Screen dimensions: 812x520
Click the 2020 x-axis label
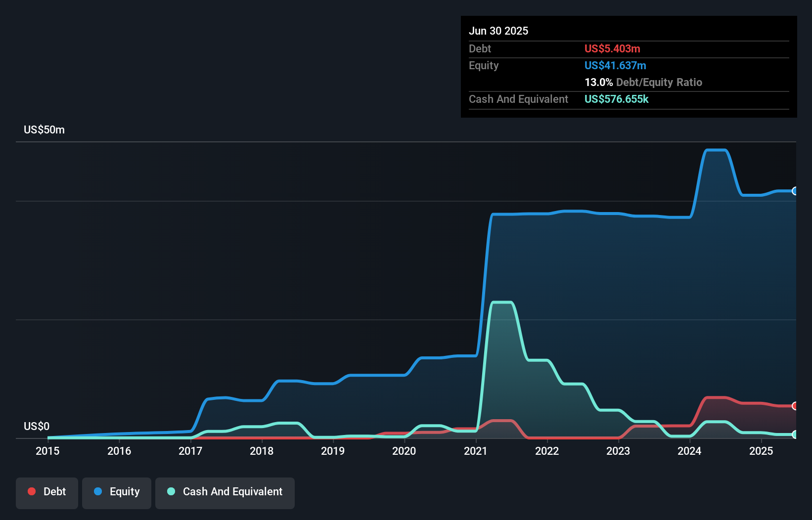pos(404,451)
